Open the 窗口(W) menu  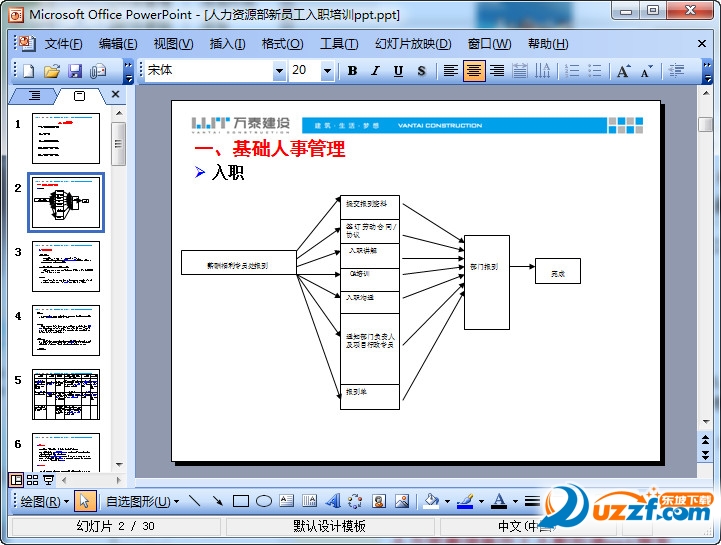pyautogui.click(x=489, y=44)
